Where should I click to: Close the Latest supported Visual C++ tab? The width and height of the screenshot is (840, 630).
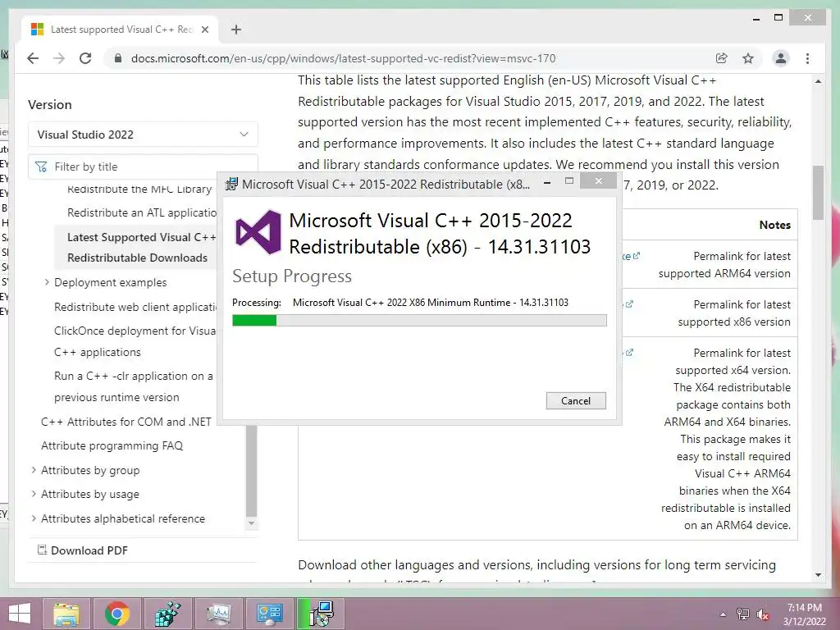(204, 30)
